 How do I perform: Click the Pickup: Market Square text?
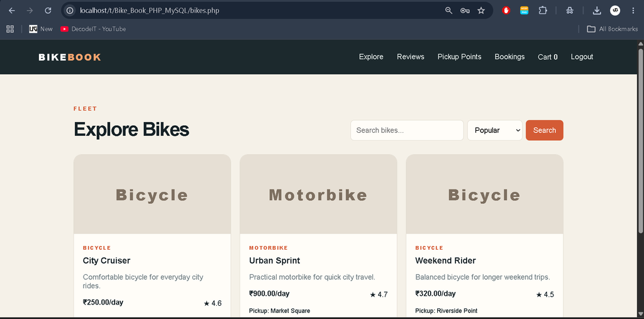tap(279, 311)
